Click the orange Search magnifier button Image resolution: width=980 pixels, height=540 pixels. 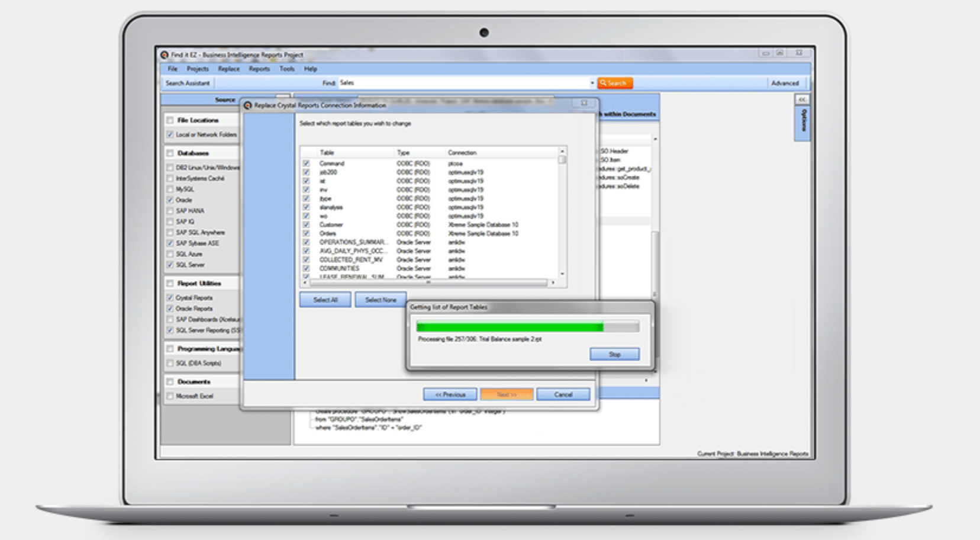point(615,83)
